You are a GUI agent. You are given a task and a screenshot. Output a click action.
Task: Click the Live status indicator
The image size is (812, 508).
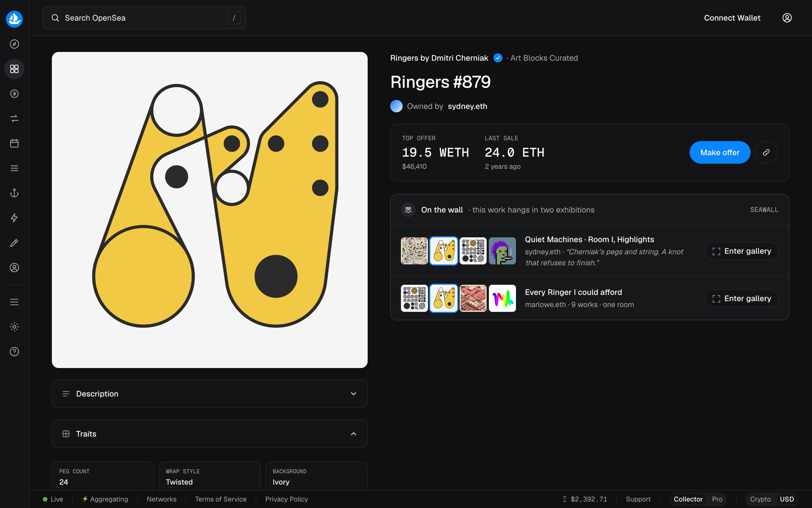point(53,499)
